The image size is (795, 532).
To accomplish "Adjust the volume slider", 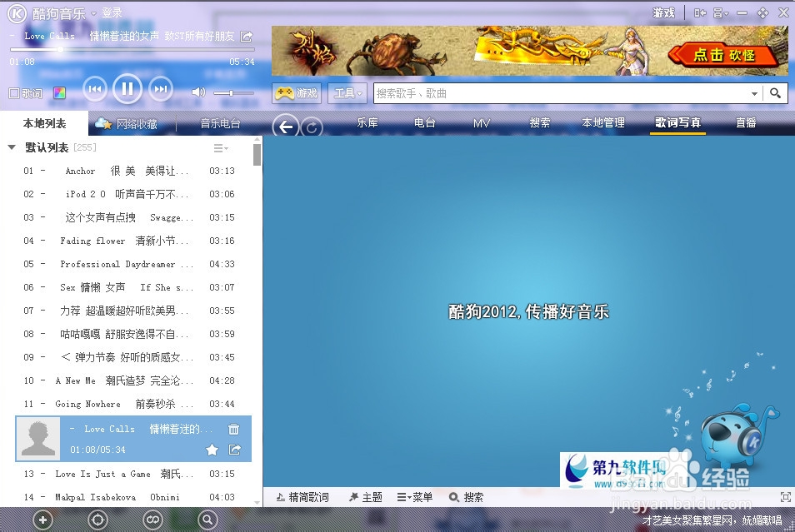I will (233, 93).
